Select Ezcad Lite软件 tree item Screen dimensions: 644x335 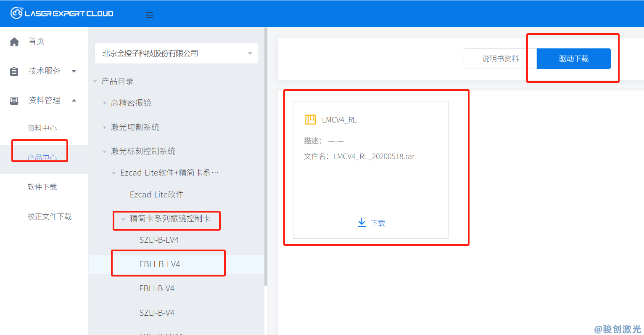[x=157, y=194]
